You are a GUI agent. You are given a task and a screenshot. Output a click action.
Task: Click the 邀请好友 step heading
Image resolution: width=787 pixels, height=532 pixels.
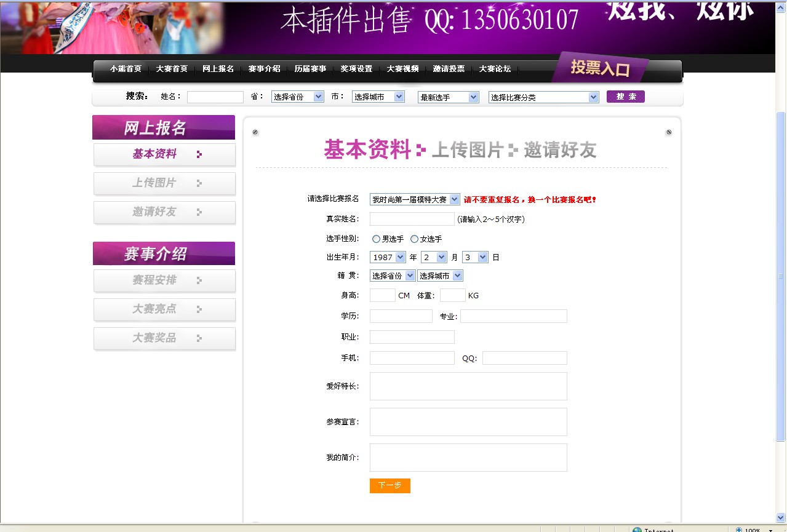click(560, 149)
